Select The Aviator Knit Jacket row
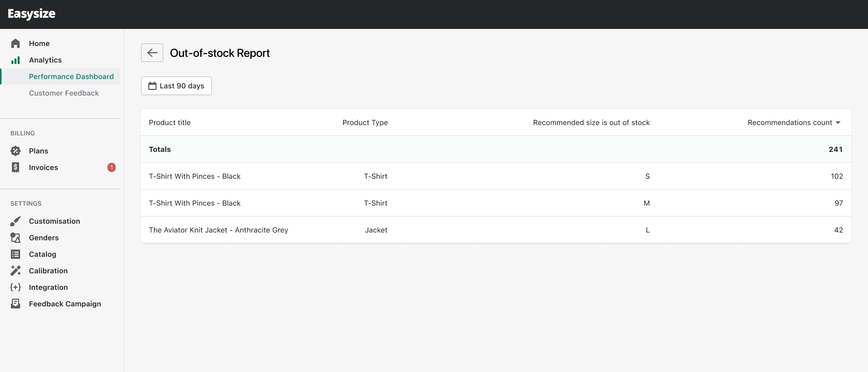 pyautogui.click(x=219, y=230)
